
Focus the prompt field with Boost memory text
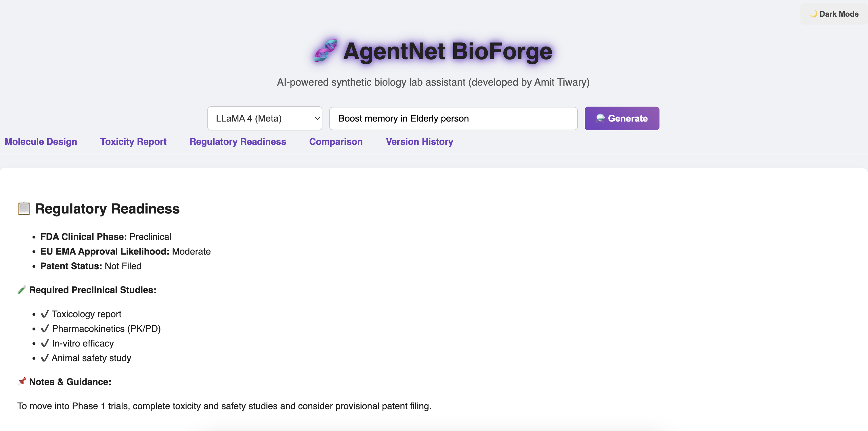pyautogui.click(x=453, y=118)
